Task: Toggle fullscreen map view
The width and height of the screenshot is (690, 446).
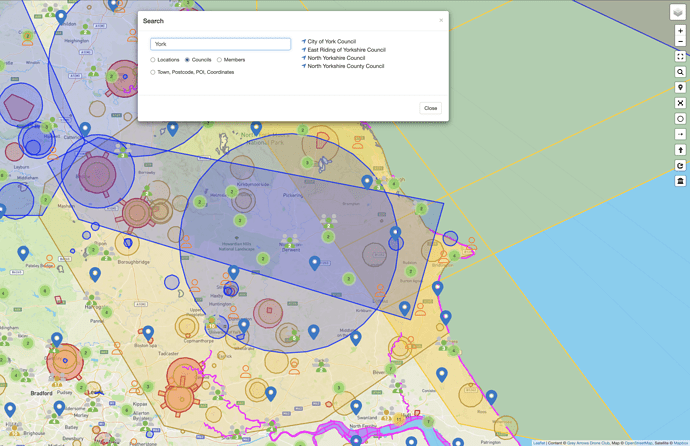Action: [680, 57]
